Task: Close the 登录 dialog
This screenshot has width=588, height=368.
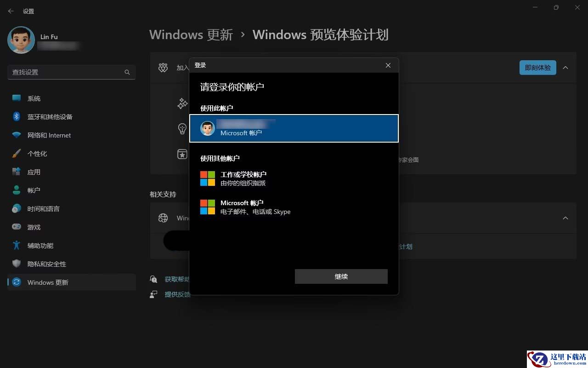Action: pyautogui.click(x=388, y=65)
